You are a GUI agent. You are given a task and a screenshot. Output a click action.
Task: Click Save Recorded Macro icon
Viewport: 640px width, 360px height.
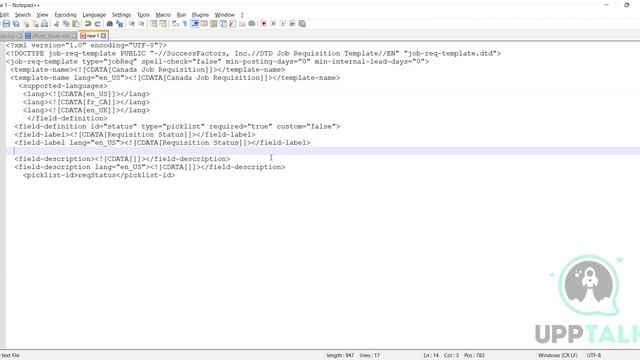tap(302, 24)
